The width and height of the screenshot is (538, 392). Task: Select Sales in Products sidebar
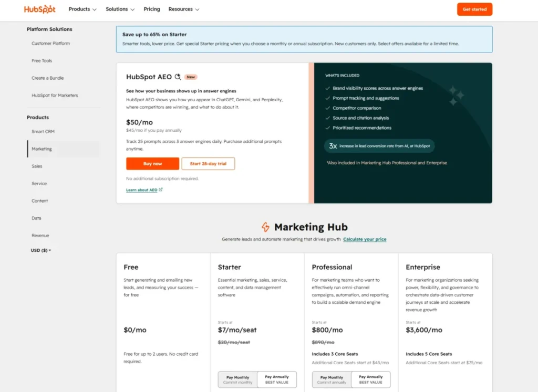pyautogui.click(x=37, y=166)
